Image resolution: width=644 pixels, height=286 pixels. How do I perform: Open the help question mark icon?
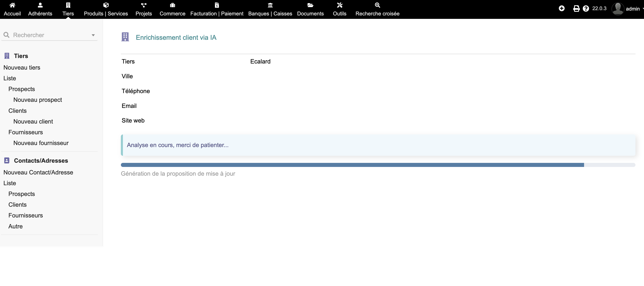tap(586, 9)
